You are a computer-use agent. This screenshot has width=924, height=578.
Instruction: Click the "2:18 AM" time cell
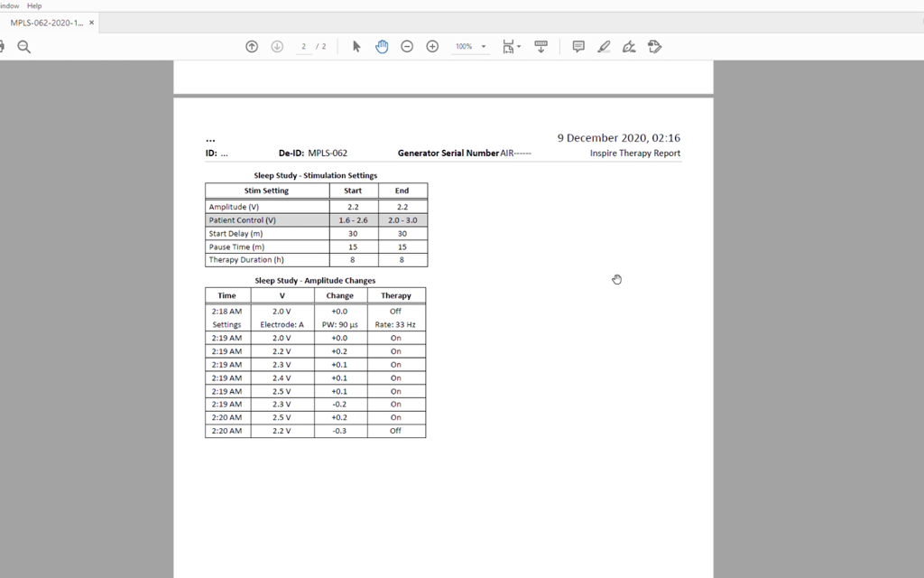226,312
